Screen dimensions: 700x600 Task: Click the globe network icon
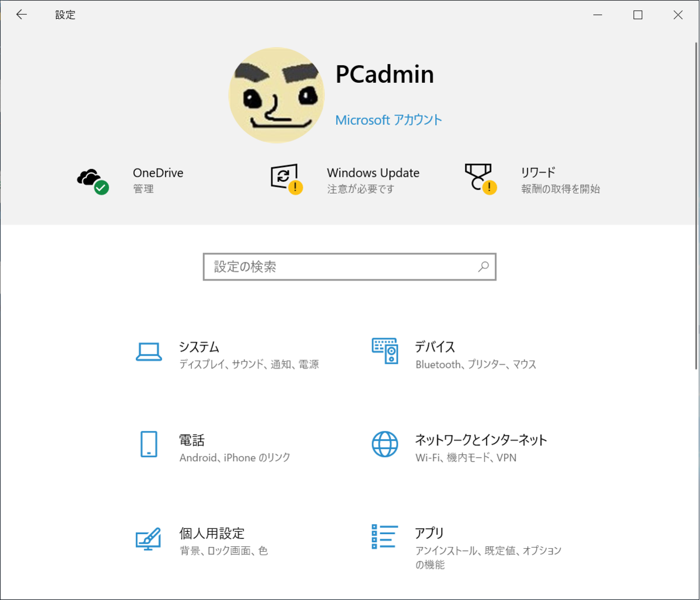tap(385, 444)
